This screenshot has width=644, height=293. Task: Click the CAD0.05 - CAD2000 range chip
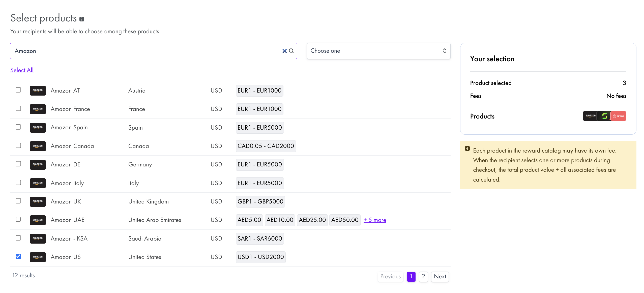(x=266, y=146)
